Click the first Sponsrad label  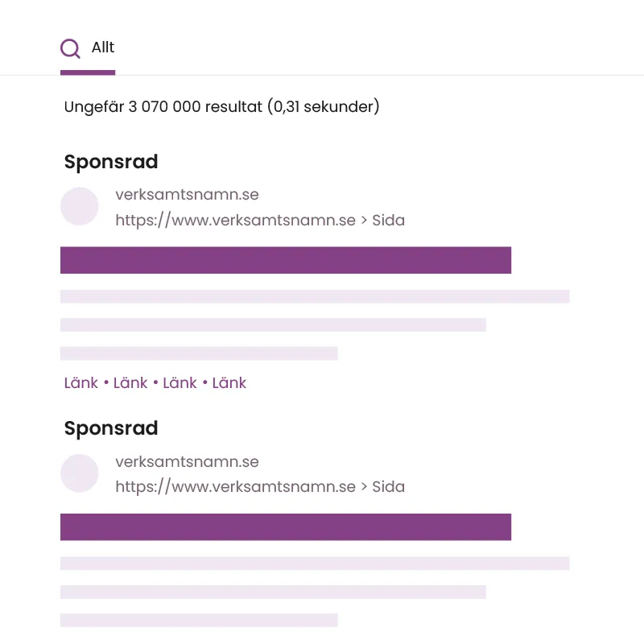click(x=111, y=162)
